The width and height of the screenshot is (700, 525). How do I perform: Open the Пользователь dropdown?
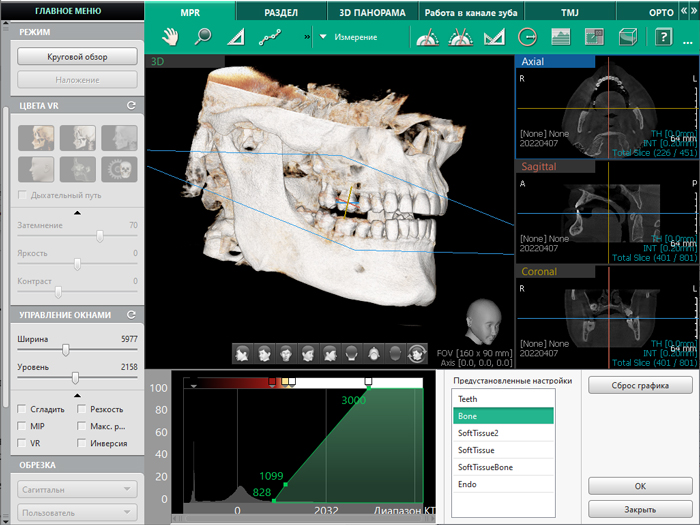pos(77,512)
